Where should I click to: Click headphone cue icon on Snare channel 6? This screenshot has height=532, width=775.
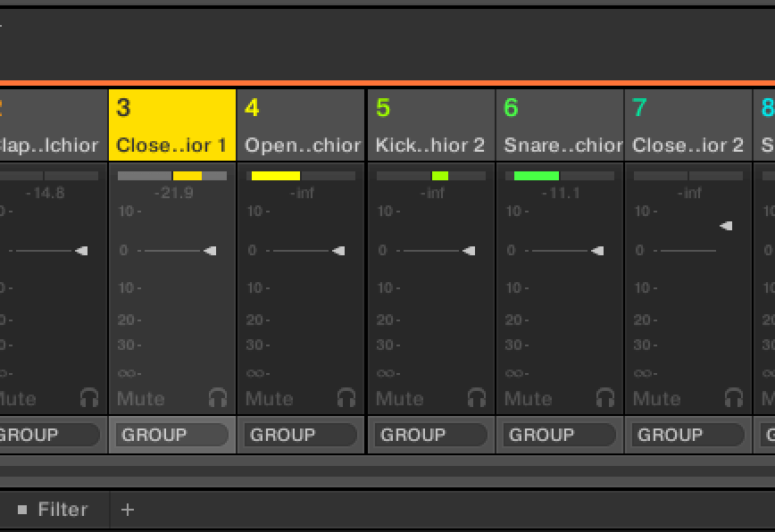(605, 397)
